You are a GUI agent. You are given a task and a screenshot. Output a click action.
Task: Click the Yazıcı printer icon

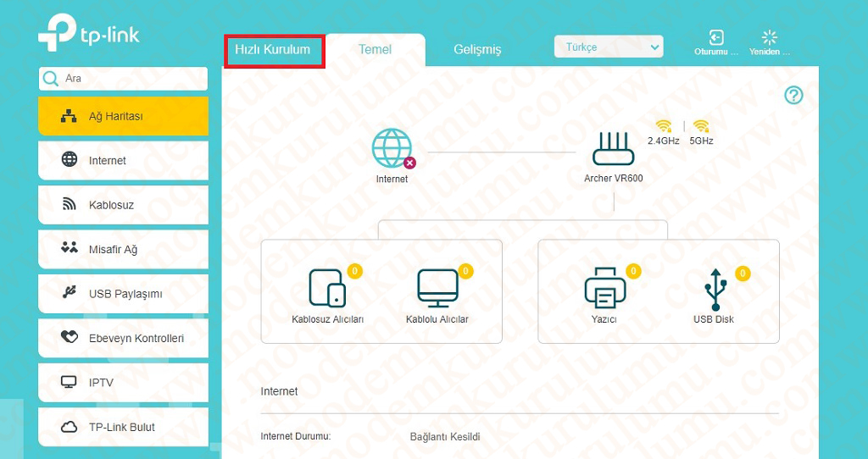pos(605,288)
